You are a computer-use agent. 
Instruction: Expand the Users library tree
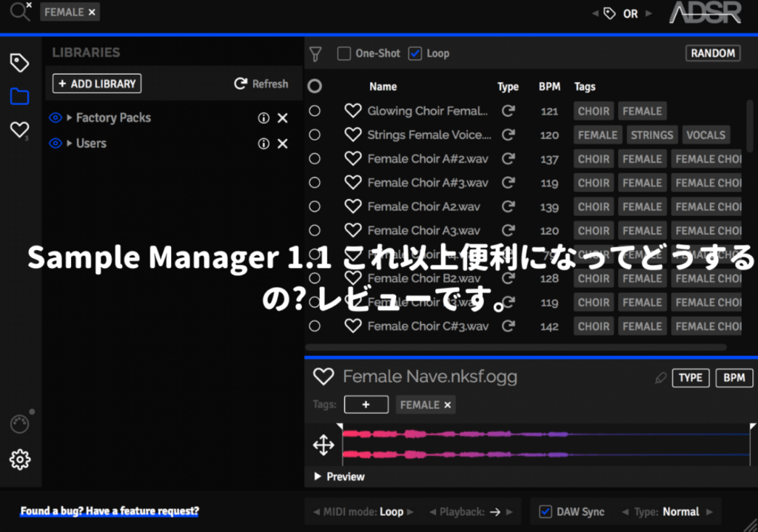tap(69, 144)
